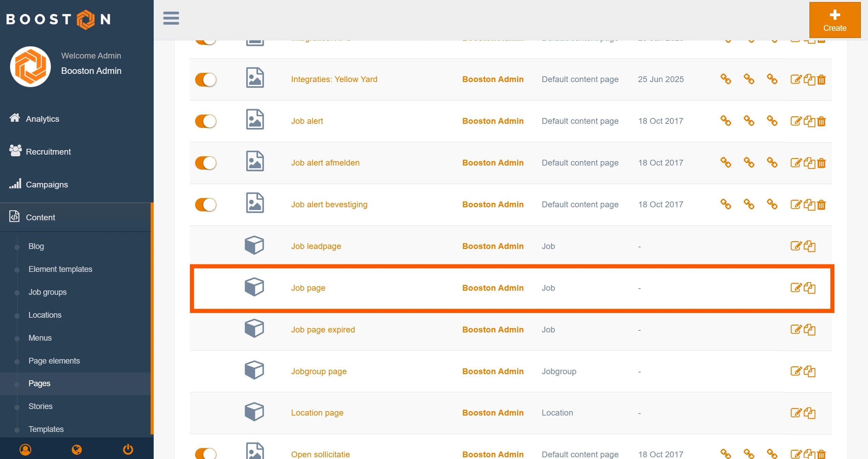
Task: Disable the Integraties: Yellow Yard toggle
Action: (206, 80)
